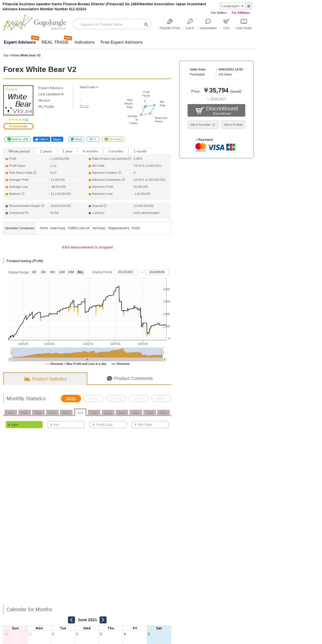Viewport: 322px width, 644px height.
Task: Expand the Win Rate statistics option
Action: [x=150, y=425]
